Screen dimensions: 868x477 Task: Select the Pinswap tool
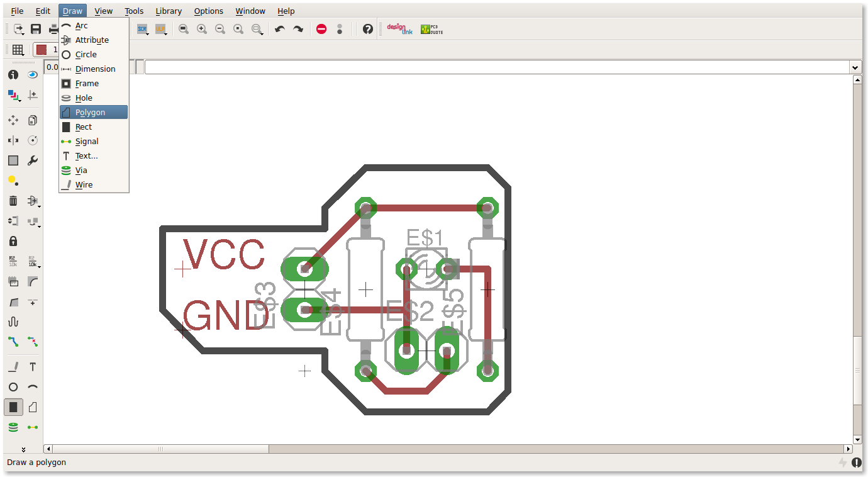(x=13, y=221)
